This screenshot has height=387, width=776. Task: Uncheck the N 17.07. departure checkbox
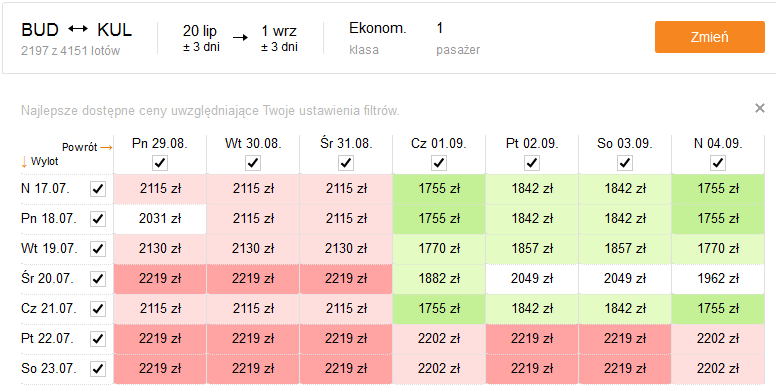[98, 189]
